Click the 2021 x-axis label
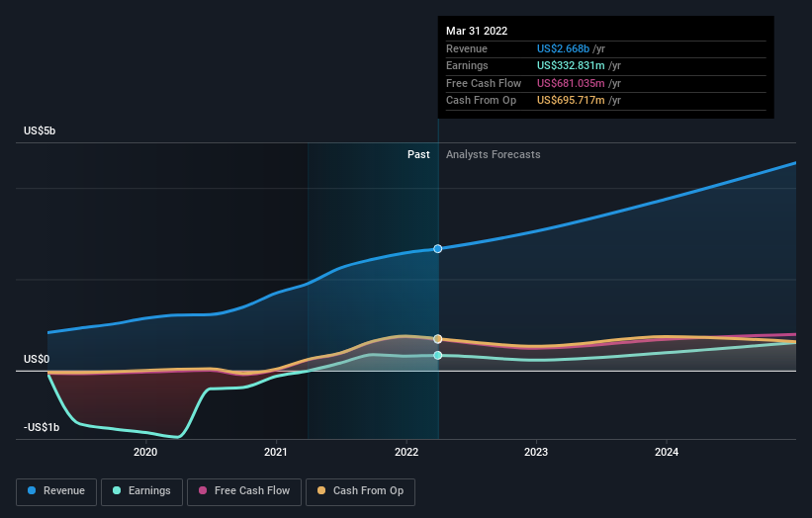The height and width of the screenshot is (518, 812). click(276, 453)
